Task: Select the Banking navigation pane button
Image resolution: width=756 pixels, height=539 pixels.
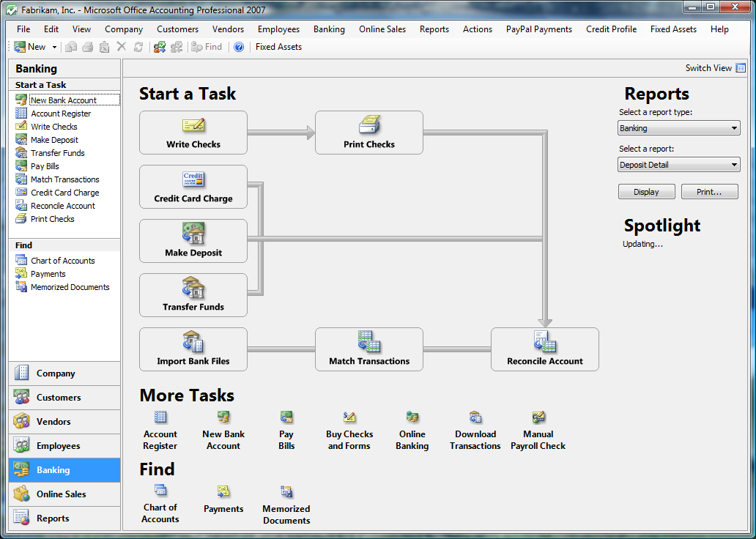Action: (x=64, y=470)
